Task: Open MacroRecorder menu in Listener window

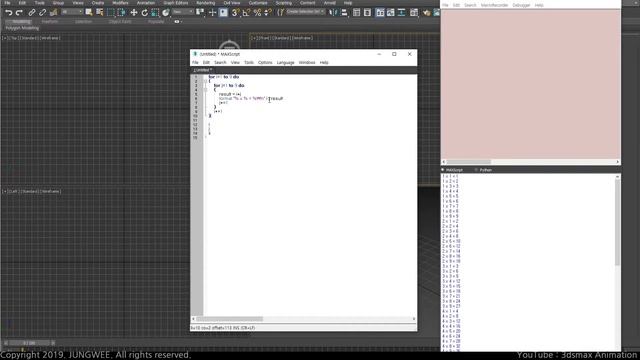Action: (x=494, y=5)
